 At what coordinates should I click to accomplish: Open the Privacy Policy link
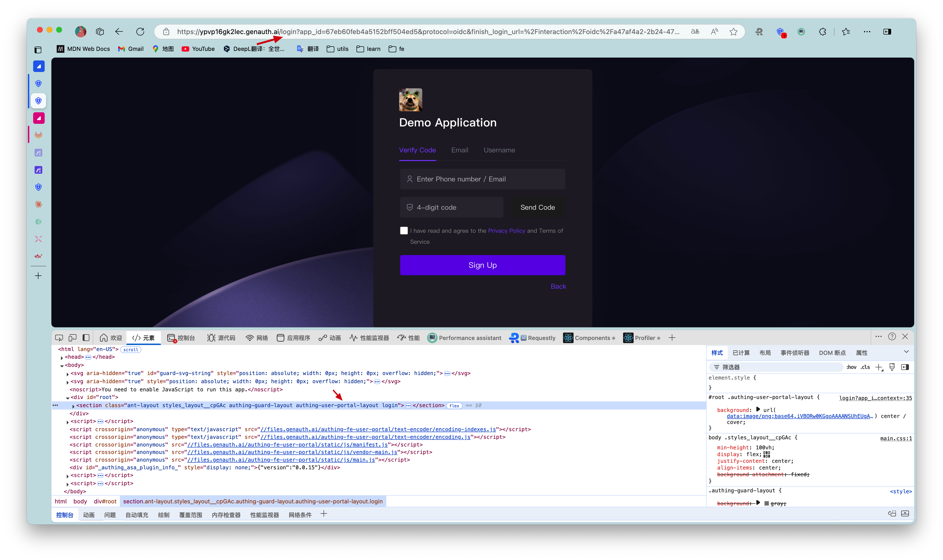506,231
